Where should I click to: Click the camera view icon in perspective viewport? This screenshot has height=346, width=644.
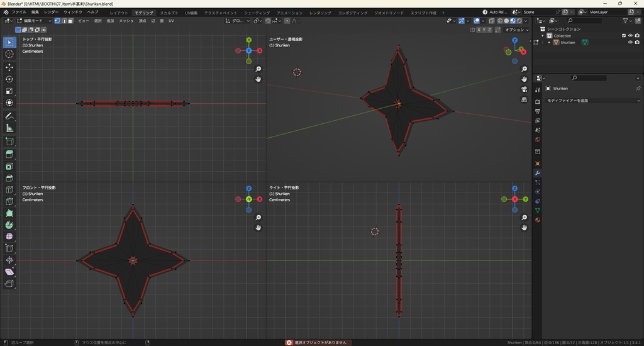coord(525,89)
